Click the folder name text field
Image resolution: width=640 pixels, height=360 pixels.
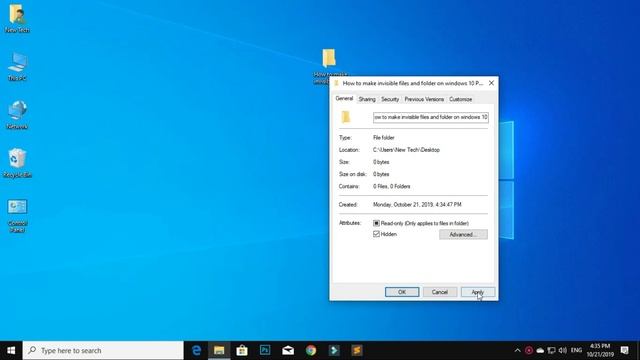point(431,117)
